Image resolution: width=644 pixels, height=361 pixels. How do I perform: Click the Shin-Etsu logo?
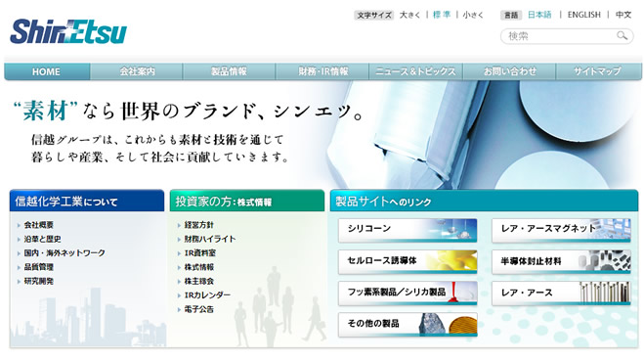pyautogui.click(x=68, y=31)
